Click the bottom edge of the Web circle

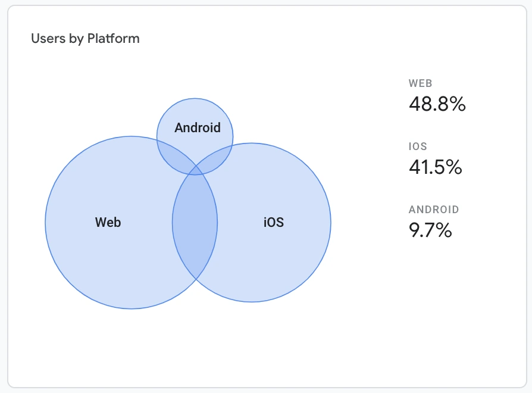click(x=132, y=309)
